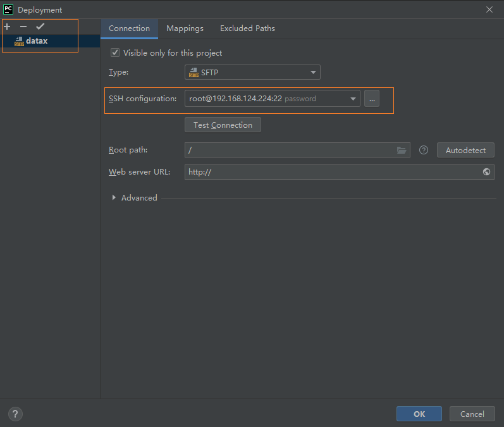The height and width of the screenshot is (427, 504).
Task: Click the PyCharm logo in title bar
Action: point(8,9)
